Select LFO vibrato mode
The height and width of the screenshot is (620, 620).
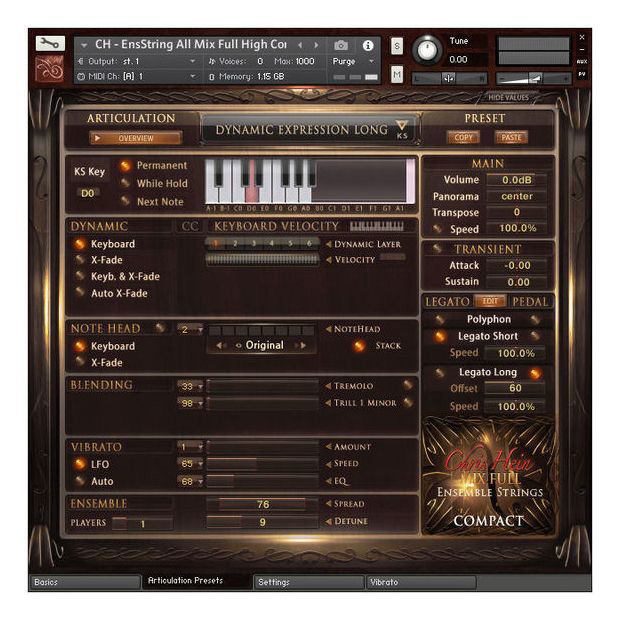(x=80, y=464)
